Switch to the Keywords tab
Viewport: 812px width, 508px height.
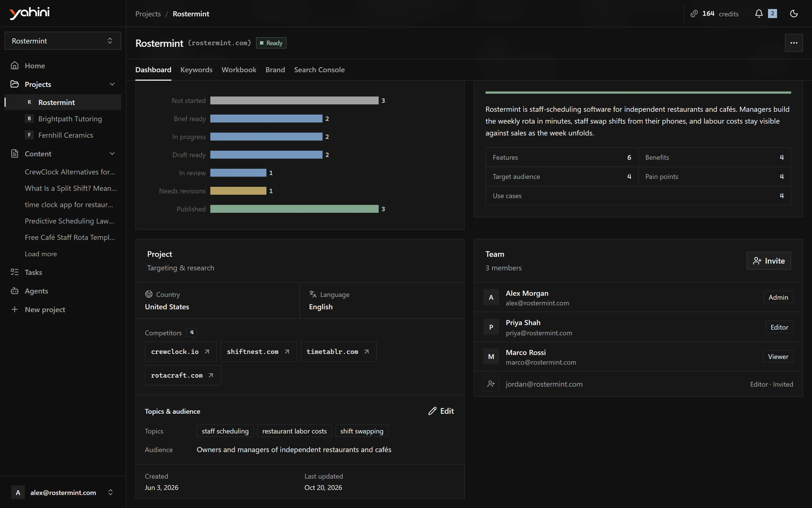196,69
